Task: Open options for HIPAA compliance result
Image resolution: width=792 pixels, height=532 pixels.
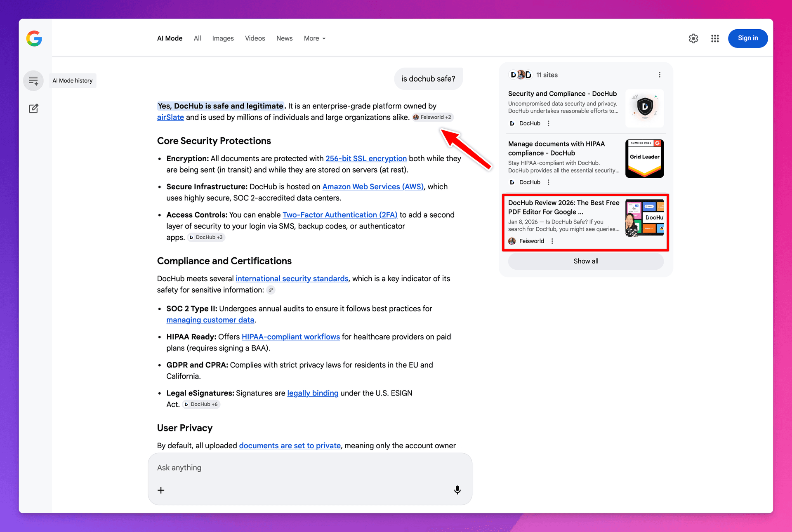Action: (548, 182)
